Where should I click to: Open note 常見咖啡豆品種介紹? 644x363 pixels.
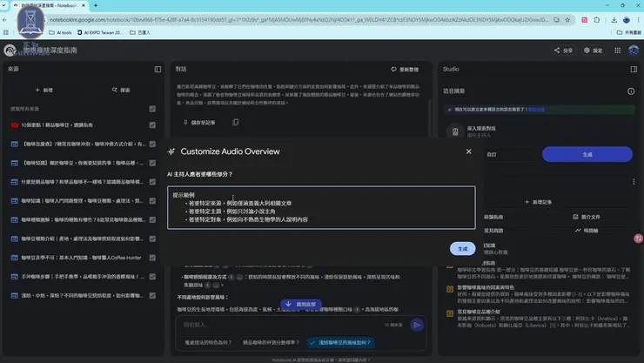pos(538,319)
